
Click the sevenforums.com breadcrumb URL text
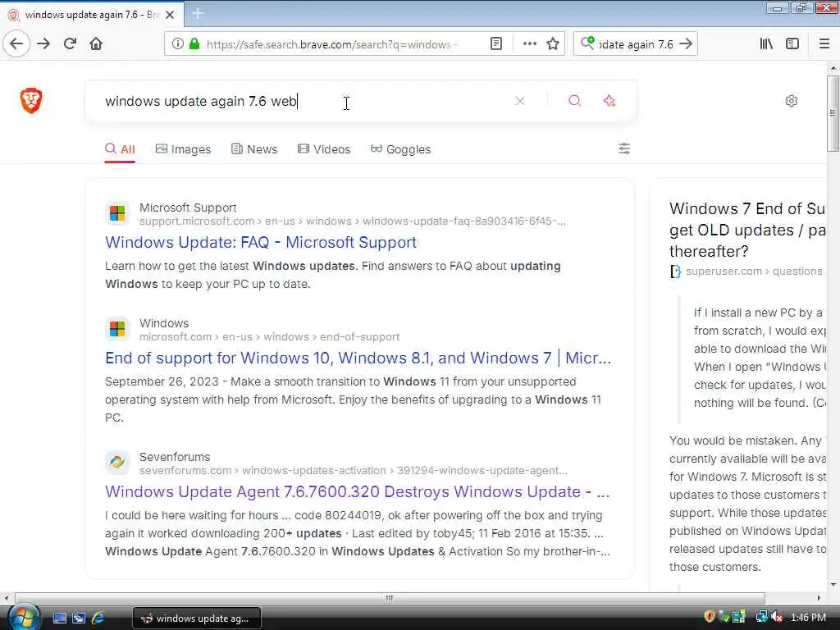(353, 470)
